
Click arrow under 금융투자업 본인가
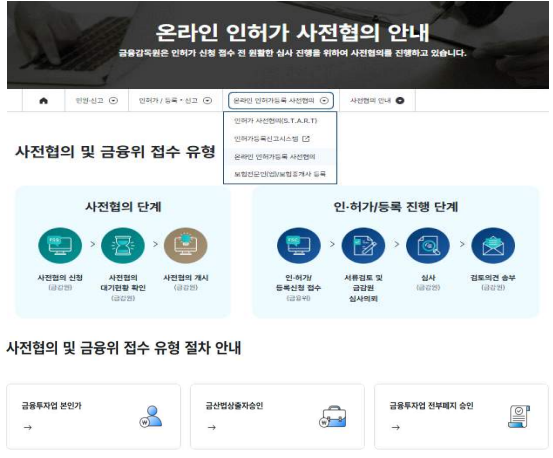point(28,428)
